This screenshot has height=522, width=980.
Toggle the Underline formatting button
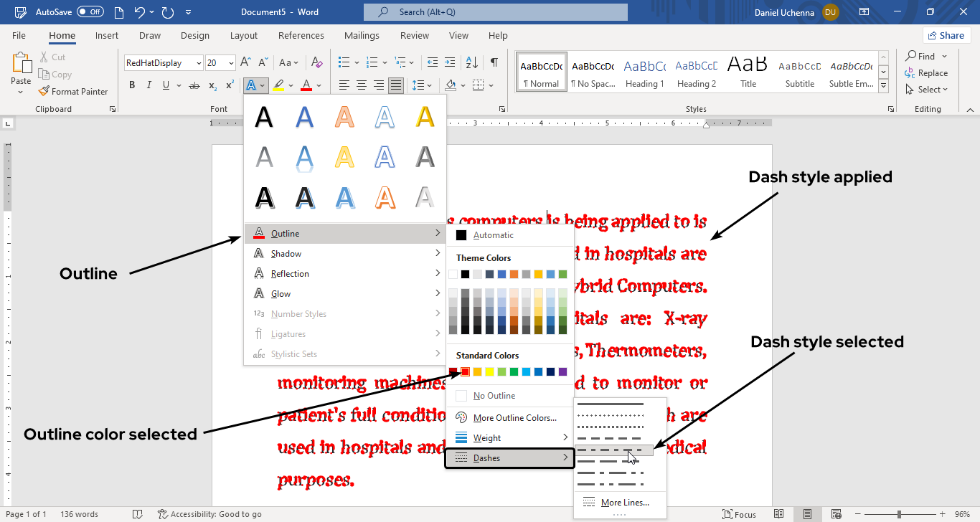pyautogui.click(x=166, y=85)
